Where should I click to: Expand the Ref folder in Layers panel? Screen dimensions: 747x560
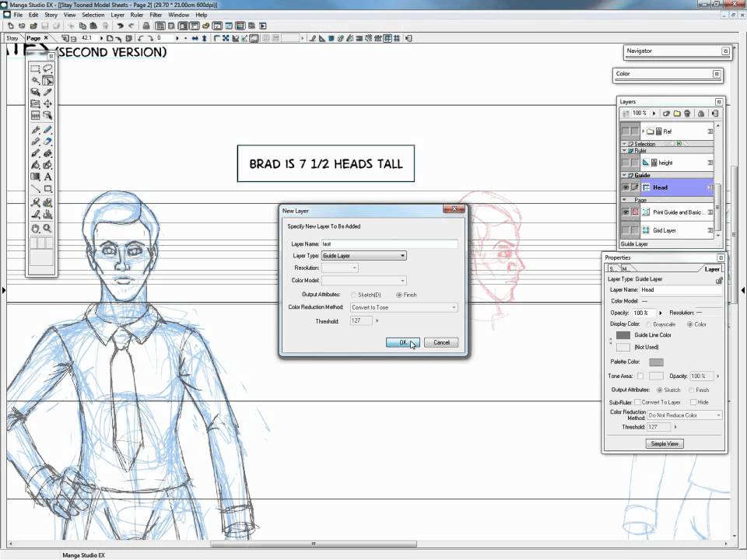point(644,131)
